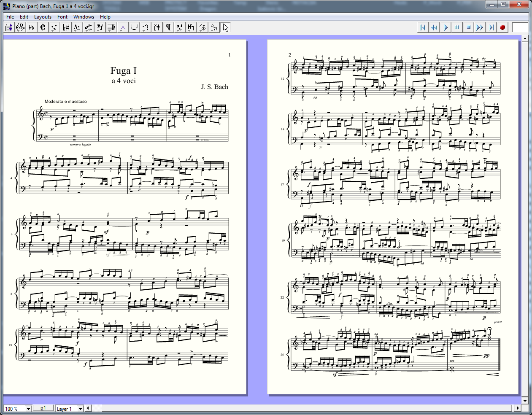Screen dimensions: 532x415
Task: Click the 'sempre legato' expression text
Action: point(80,144)
